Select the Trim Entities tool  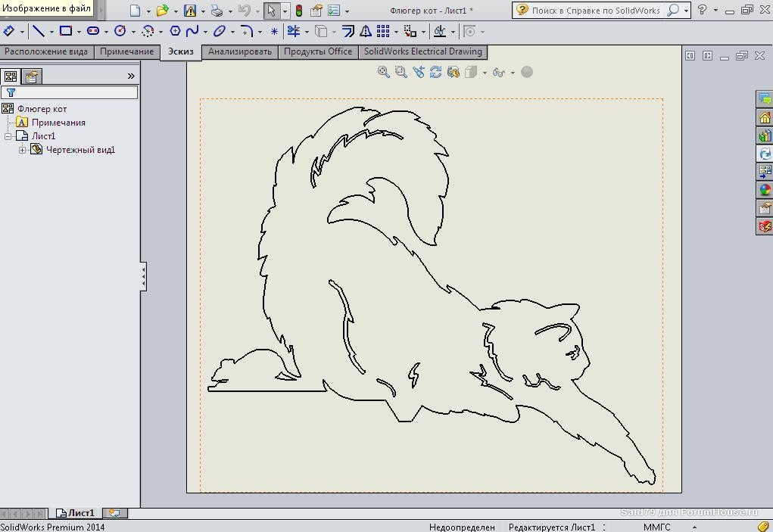[x=293, y=31]
